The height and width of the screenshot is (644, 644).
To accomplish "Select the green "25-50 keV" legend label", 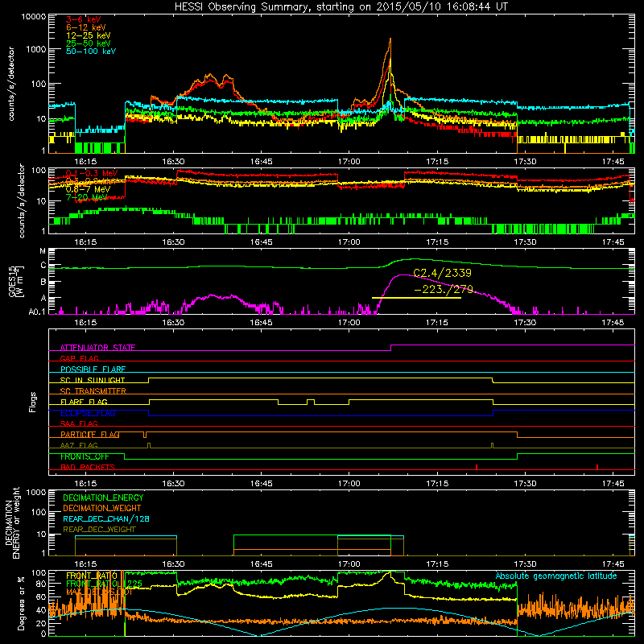I will point(88,43).
